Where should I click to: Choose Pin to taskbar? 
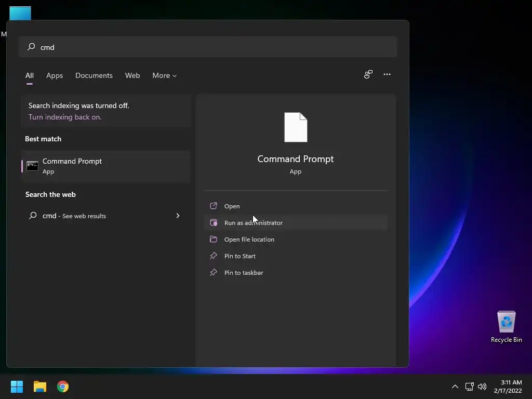tap(296, 272)
